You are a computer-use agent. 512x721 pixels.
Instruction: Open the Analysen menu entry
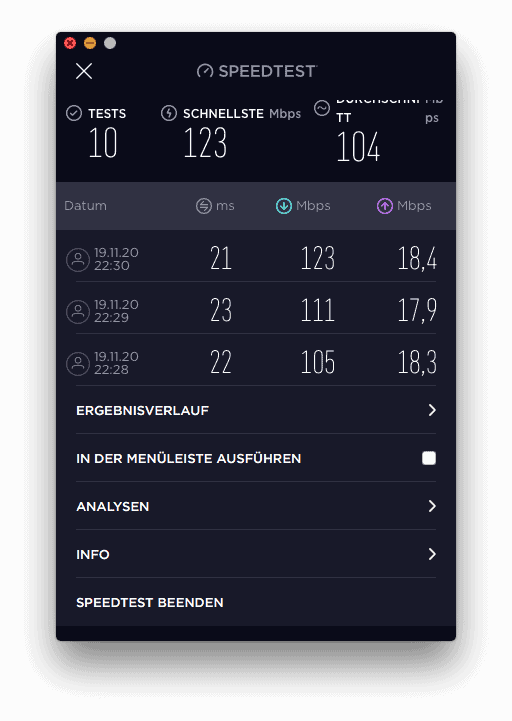tap(256, 506)
